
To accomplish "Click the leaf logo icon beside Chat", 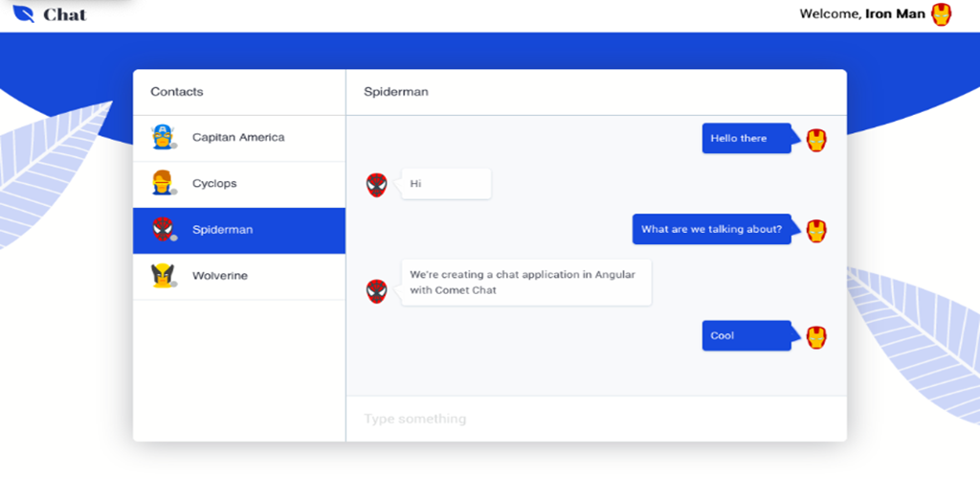I will tap(23, 13).
